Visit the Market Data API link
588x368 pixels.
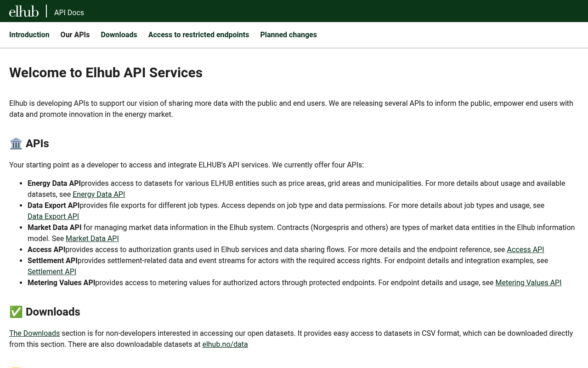[92, 238]
